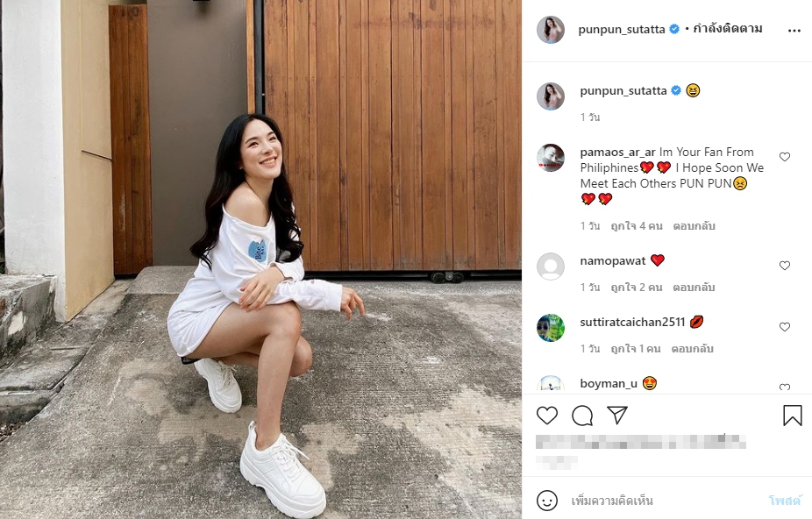View likes on the suttiratcaichan2511 comment
The image size is (812, 519).
tap(636, 349)
